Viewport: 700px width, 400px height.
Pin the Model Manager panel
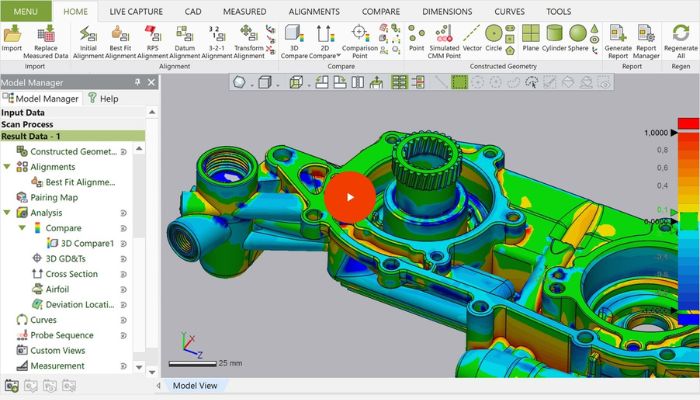coord(136,82)
